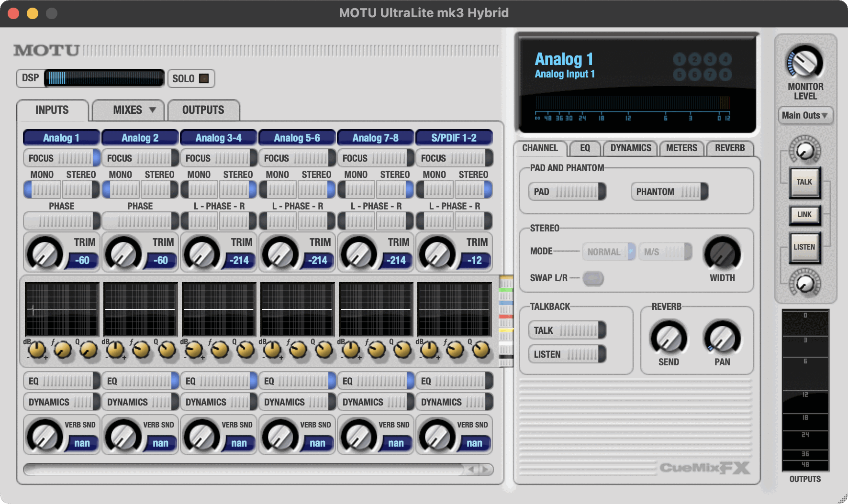
Task: Open the REVERB tab
Action: point(730,148)
